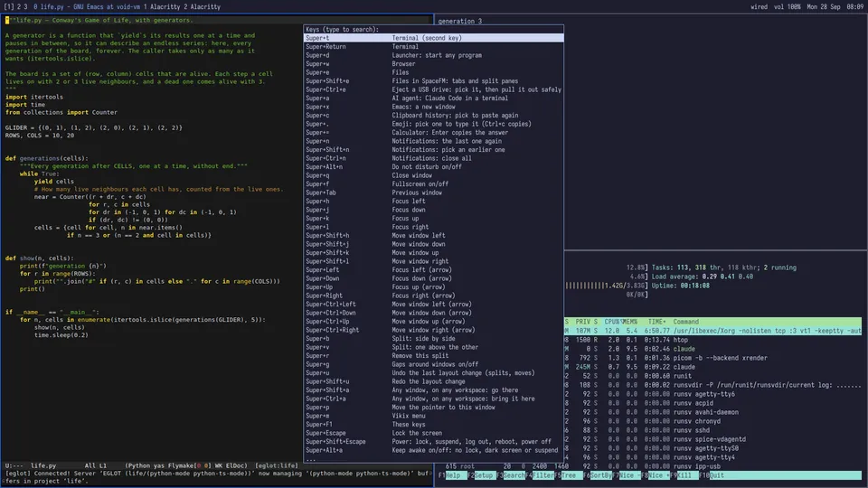This screenshot has height=488, width=868.
Task: Open htop F4 Filter
Action: tap(541, 475)
